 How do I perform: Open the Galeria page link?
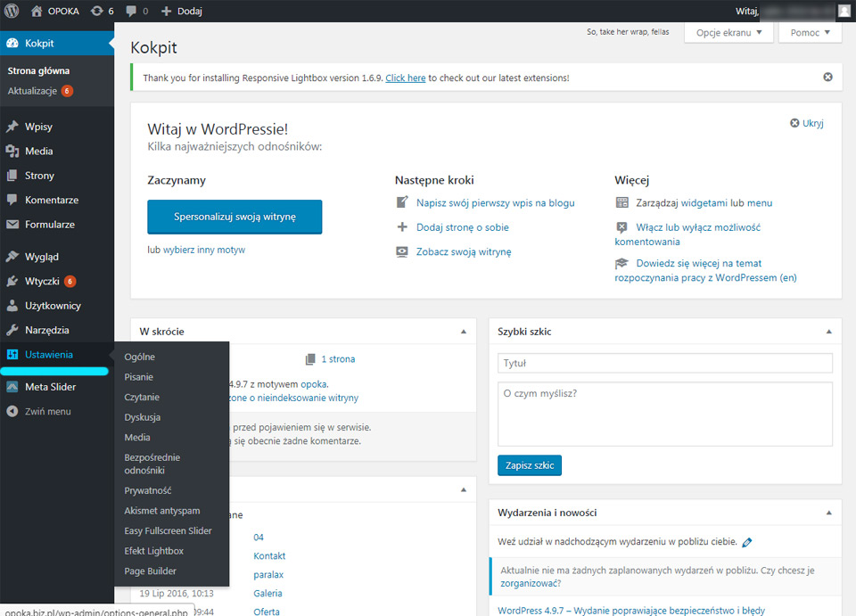pyautogui.click(x=268, y=594)
